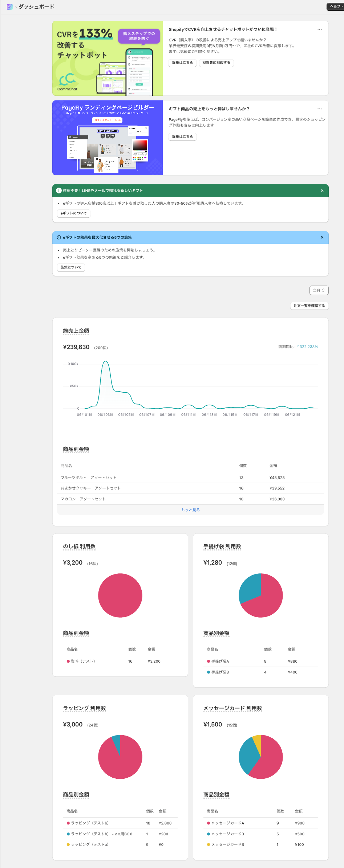Click the sales peak on the line chart
Viewport: 344px width, 868px height.
[x=105, y=361]
